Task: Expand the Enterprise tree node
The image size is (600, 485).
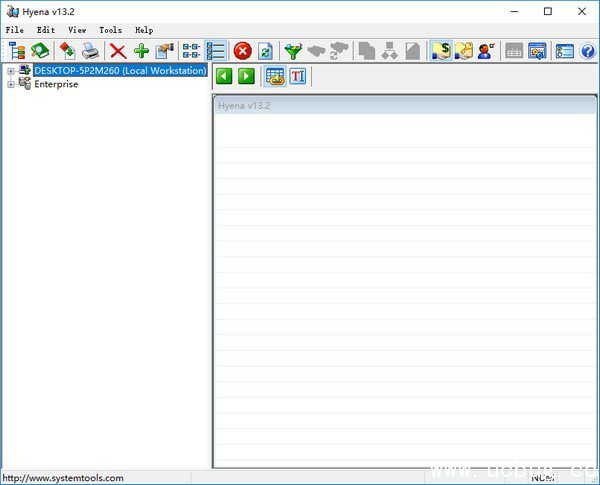Action: coord(10,85)
